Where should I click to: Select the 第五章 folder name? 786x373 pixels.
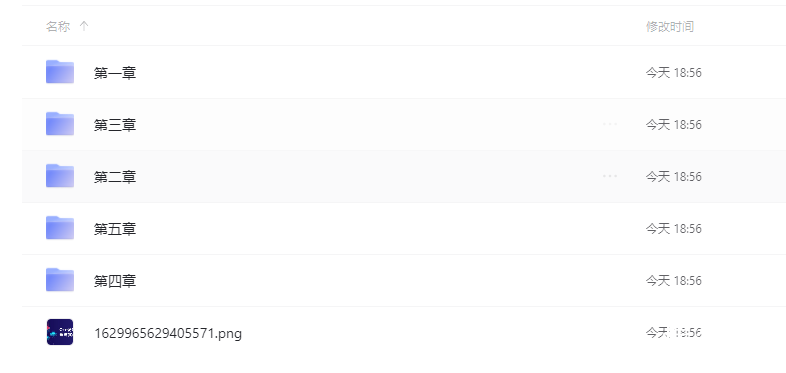pos(115,230)
